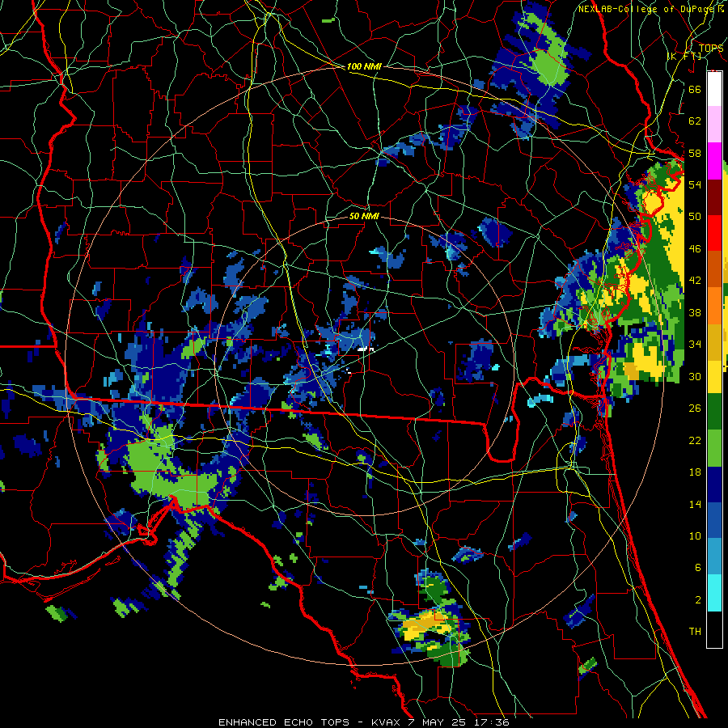Viewport: 728px width, 728px height.
Task: Click the 'TH' legend value
Action: 695,632
